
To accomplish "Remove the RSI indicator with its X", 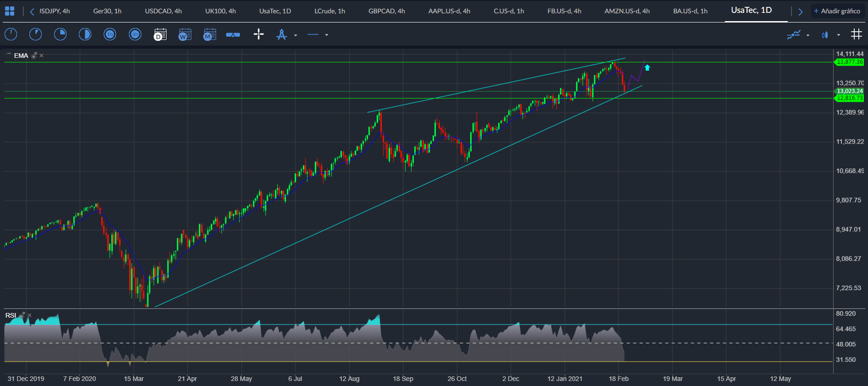I will (29, 315).
